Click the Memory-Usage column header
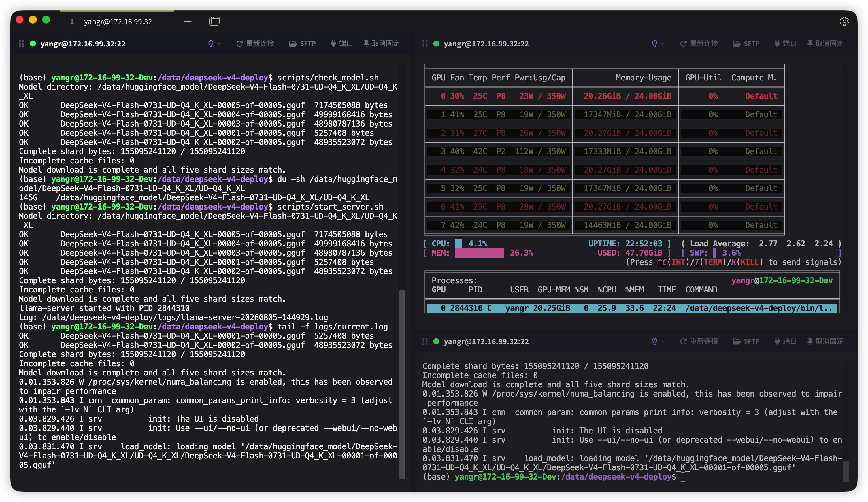The height and width of the screenshot is (502, 868). (x=644, y=78)
